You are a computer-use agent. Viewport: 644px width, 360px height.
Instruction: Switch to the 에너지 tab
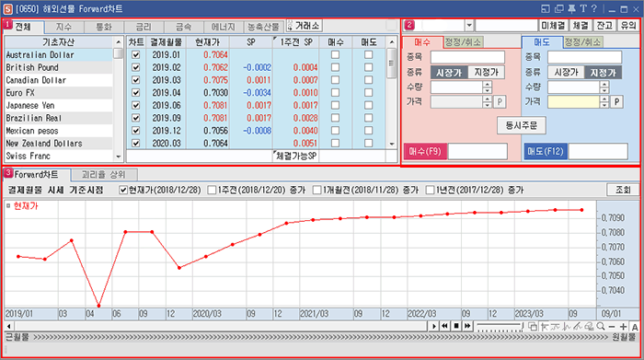point(224,27)
